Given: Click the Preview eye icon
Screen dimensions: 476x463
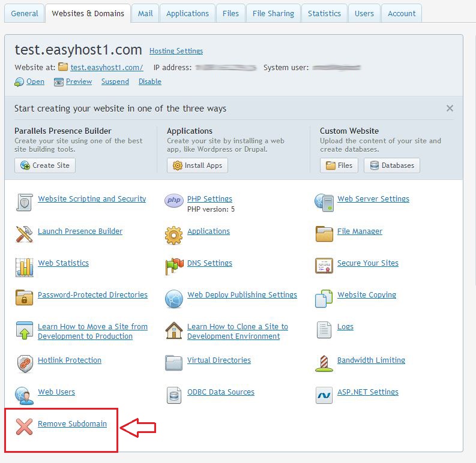Looking at the screenshot, I should point(59,82).
